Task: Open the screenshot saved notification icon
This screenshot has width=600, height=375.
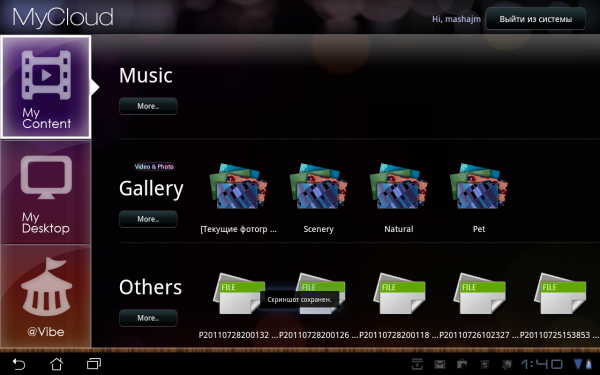Action: tap(507, 364)
